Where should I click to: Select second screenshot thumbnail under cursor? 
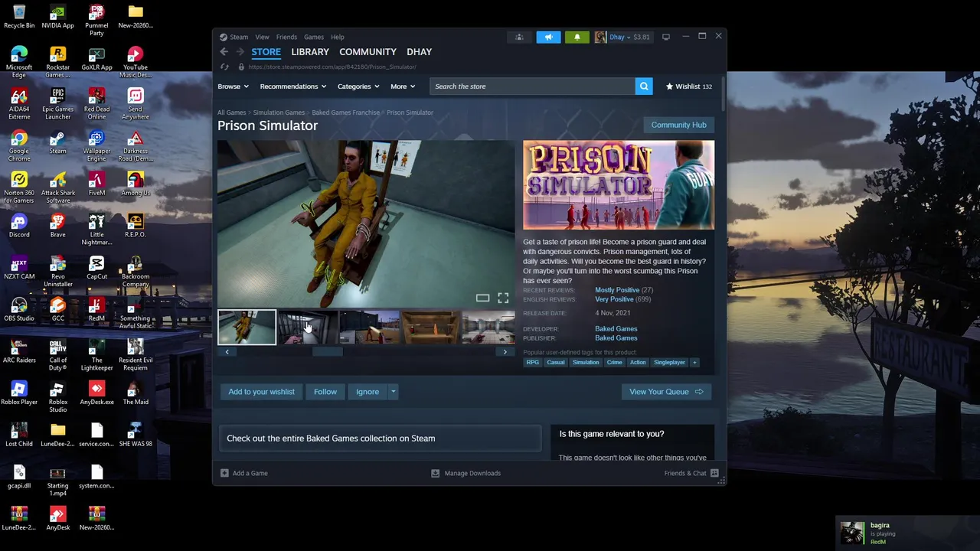pos(308,328)
